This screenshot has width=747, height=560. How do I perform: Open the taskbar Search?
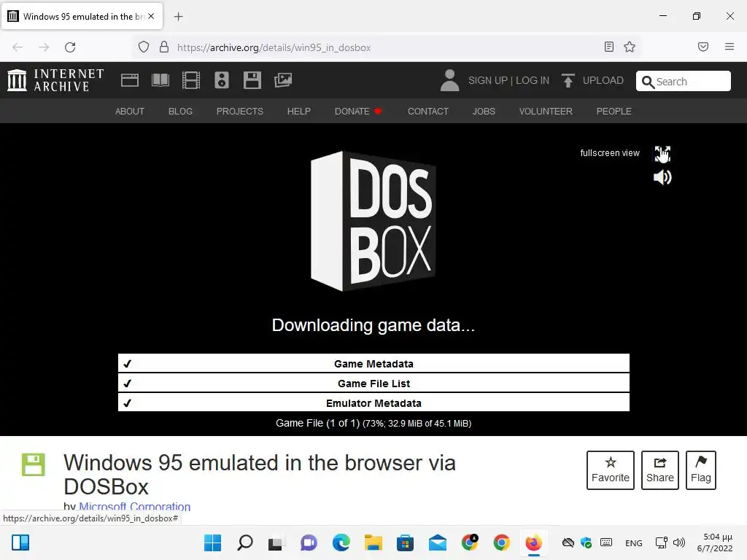(245, 542)
